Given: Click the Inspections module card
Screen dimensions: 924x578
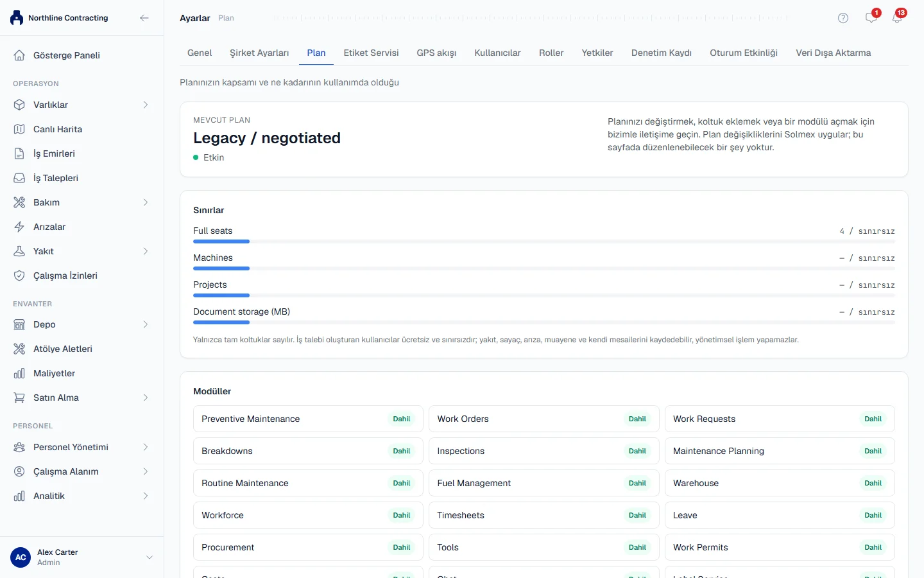Looking at the screenshot, I should click(544, 451).
